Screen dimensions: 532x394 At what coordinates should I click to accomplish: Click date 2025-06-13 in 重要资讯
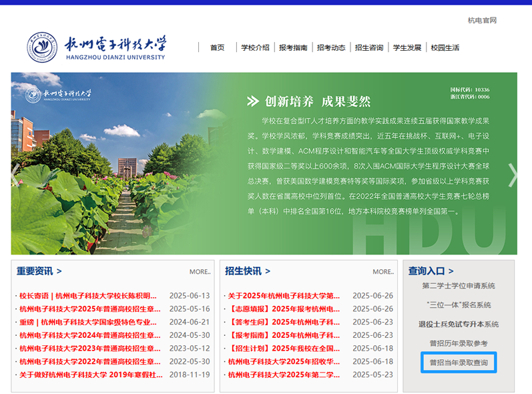[190, 296]
